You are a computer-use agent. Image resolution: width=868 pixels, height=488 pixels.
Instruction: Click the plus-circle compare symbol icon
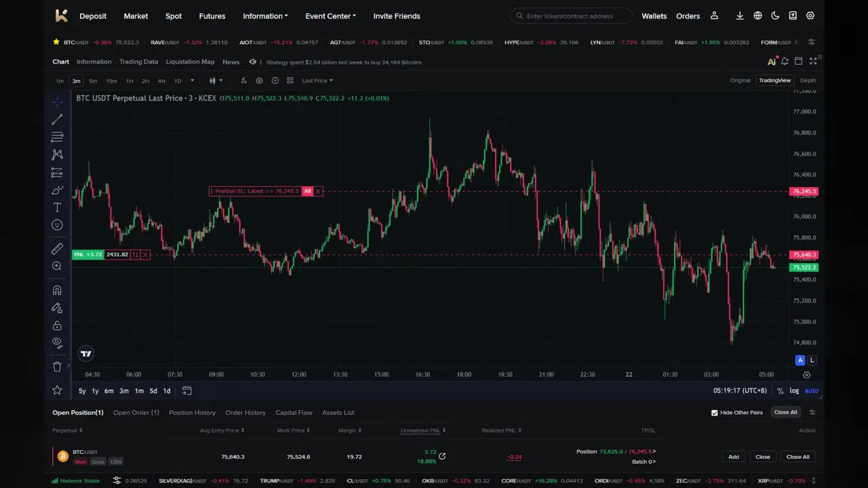[x=275, y=81]
